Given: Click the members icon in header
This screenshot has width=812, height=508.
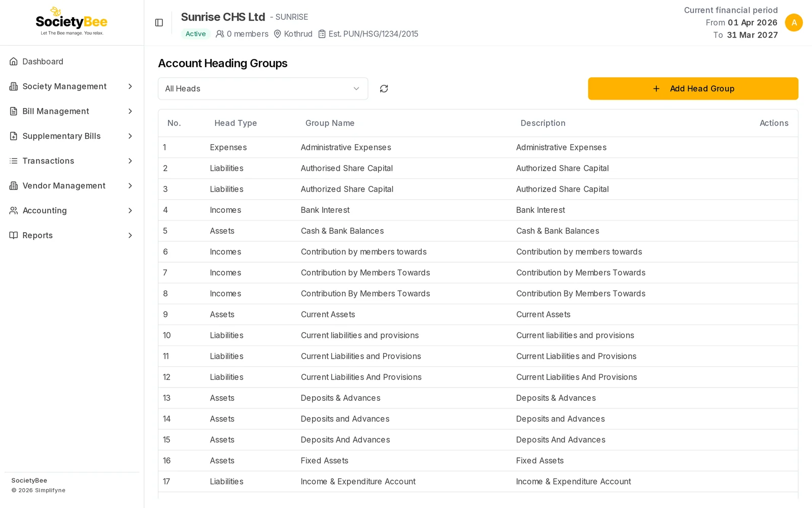Looking at the screenshot, I should click(x=220, y=34).
